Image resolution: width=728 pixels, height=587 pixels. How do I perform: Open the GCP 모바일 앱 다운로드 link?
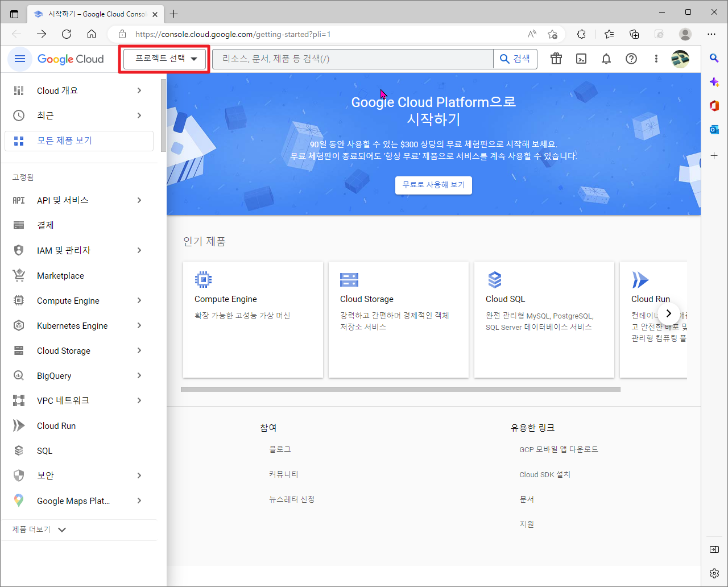click(x=559, y=449)
